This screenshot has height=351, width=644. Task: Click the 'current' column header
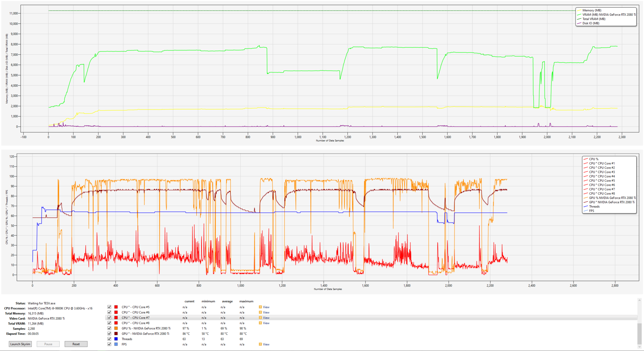coord(190,301)
